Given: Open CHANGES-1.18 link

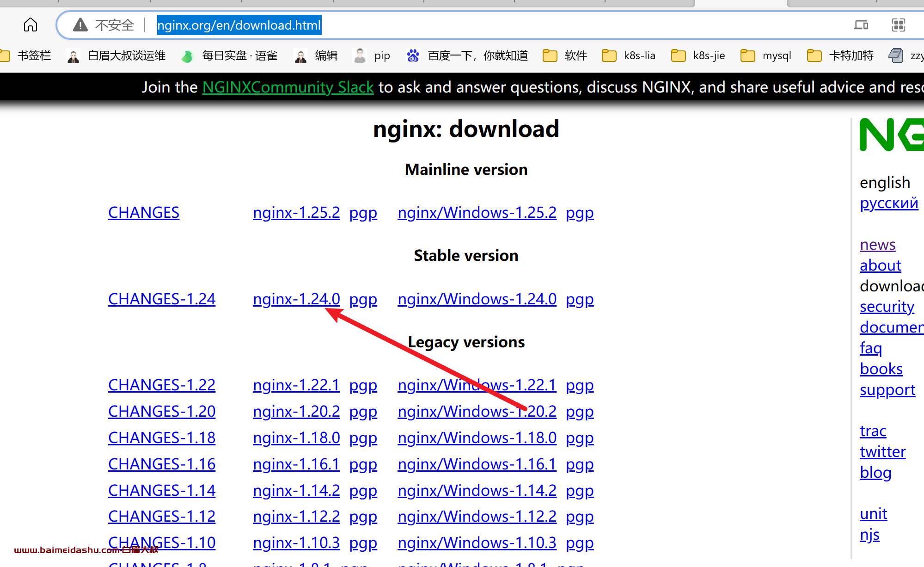Looking at the screenshot, I should [x=162, y=438].
